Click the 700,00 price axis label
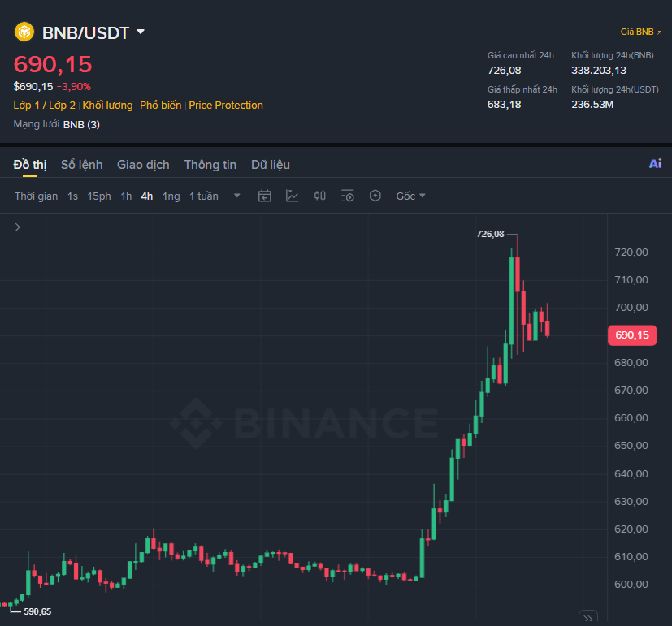This screenshot has width=672, height=626. [x=631, y=308]
